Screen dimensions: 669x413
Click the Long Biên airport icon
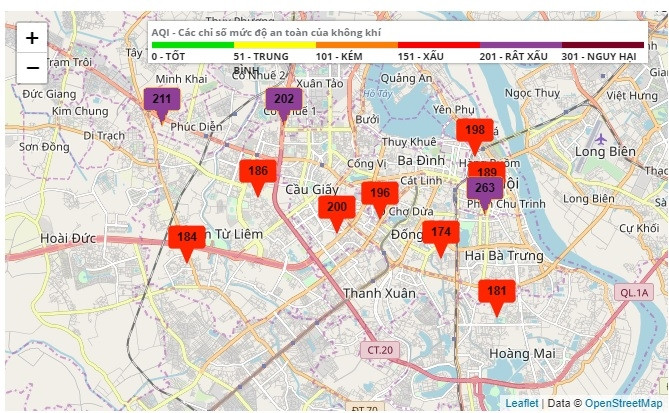(x=600, y=137)
